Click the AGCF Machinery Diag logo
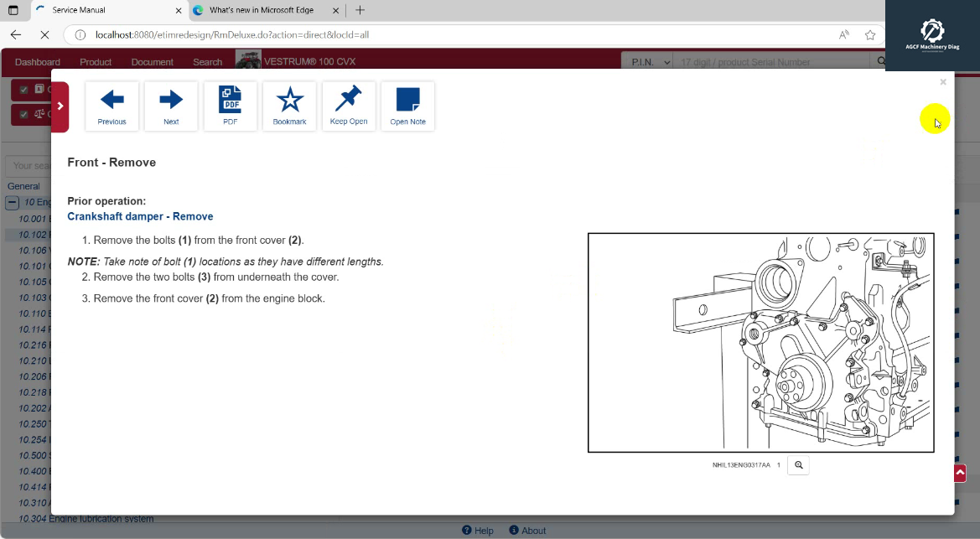The image size is (980, 539). 931,30
